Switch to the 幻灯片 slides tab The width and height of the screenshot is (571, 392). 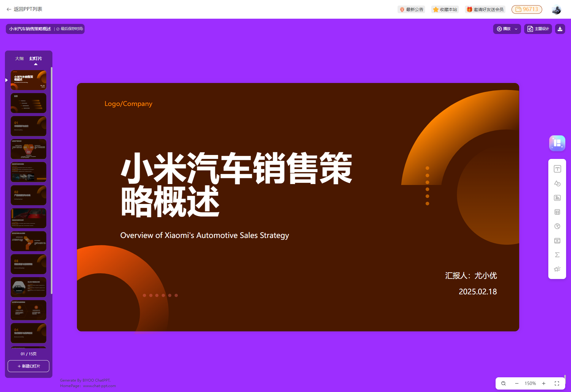coord(36,58)
